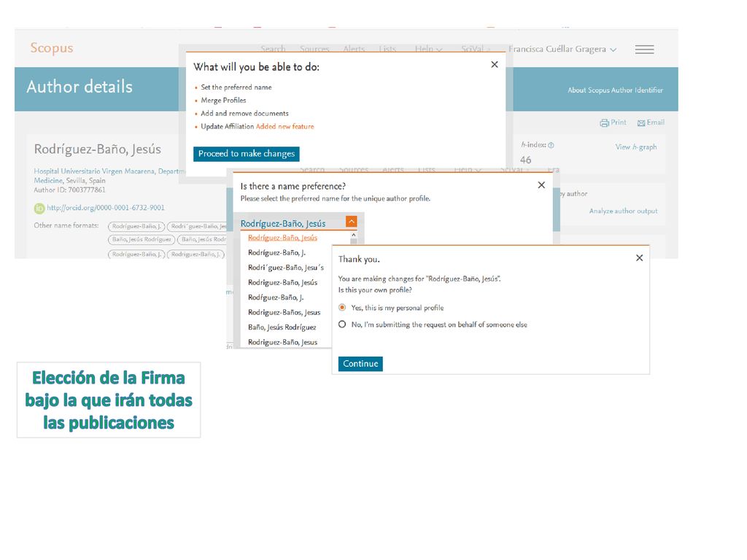Select 'Yes, this is my personal profile'

pyautogui.click(x=342, y=308)
